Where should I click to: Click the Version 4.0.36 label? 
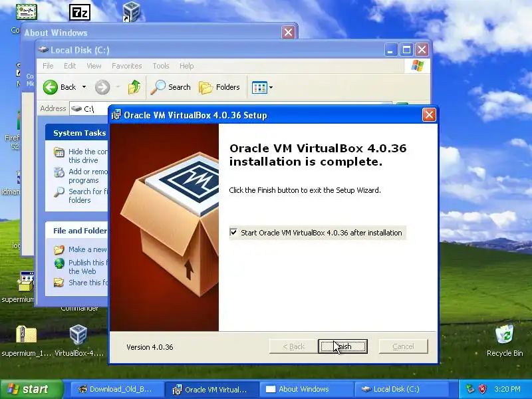coord(150,347)
